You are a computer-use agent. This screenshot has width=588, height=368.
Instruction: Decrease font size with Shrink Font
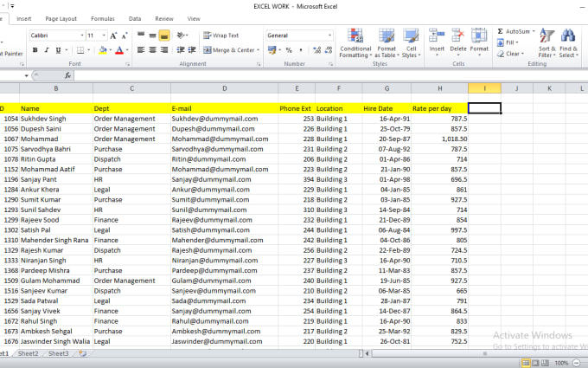point(125,36)
